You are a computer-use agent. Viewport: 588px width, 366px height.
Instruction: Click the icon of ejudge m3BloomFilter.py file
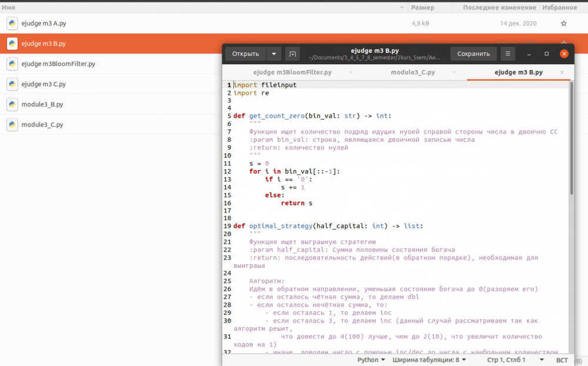[x=12, y=64]
